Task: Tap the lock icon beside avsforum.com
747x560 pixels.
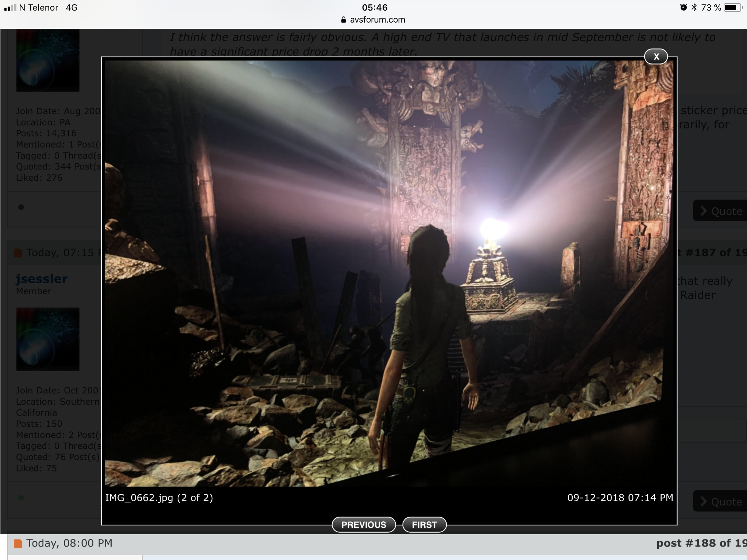Action: pyautogui.click(x=343, y=20)
